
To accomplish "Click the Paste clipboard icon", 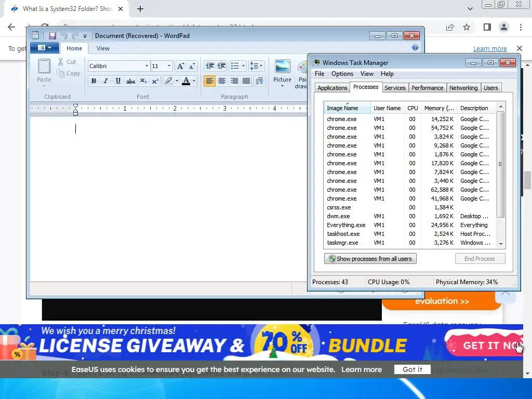I will 44,66.
